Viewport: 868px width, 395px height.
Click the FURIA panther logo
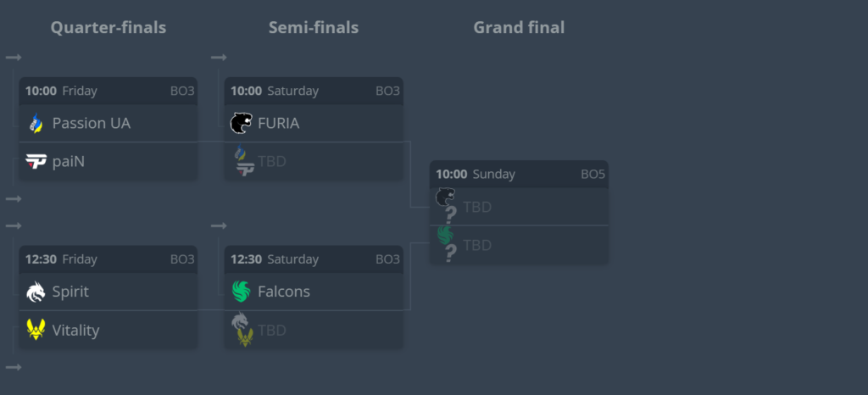242,124
